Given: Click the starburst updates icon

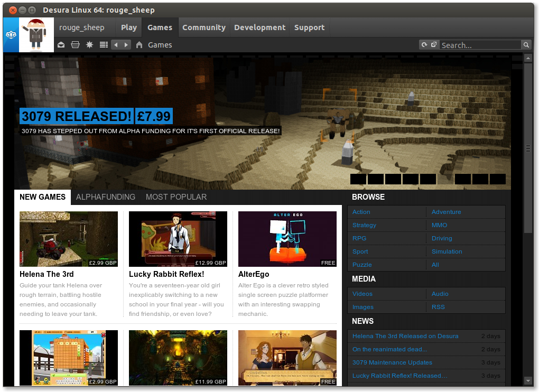Looking at the screenshot, I should (x=89, y=45).
